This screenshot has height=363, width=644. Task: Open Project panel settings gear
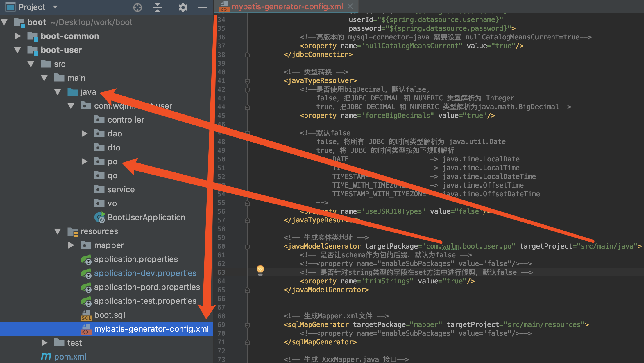tap(183, 7)
